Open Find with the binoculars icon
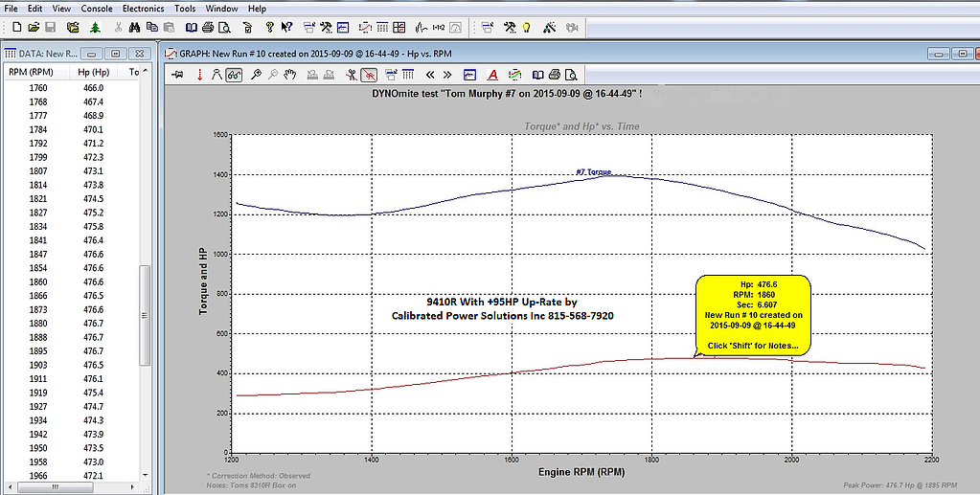 tap(134, 28)
